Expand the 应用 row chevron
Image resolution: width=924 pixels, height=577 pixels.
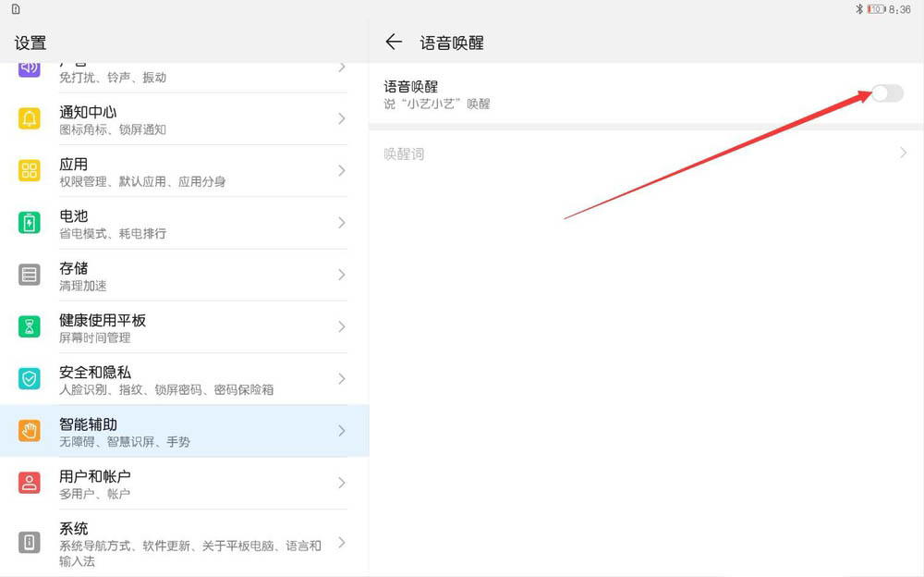[x=340, y=171]
